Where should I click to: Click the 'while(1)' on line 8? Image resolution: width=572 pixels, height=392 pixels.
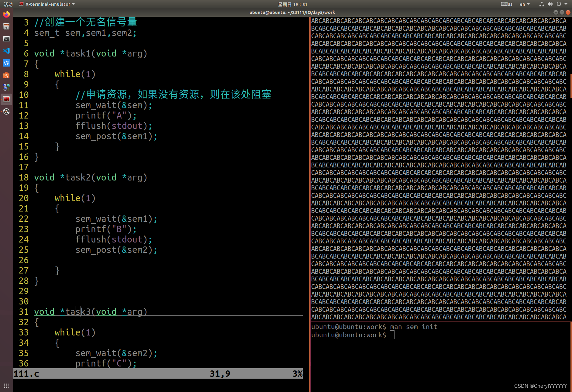click(75, 74)
